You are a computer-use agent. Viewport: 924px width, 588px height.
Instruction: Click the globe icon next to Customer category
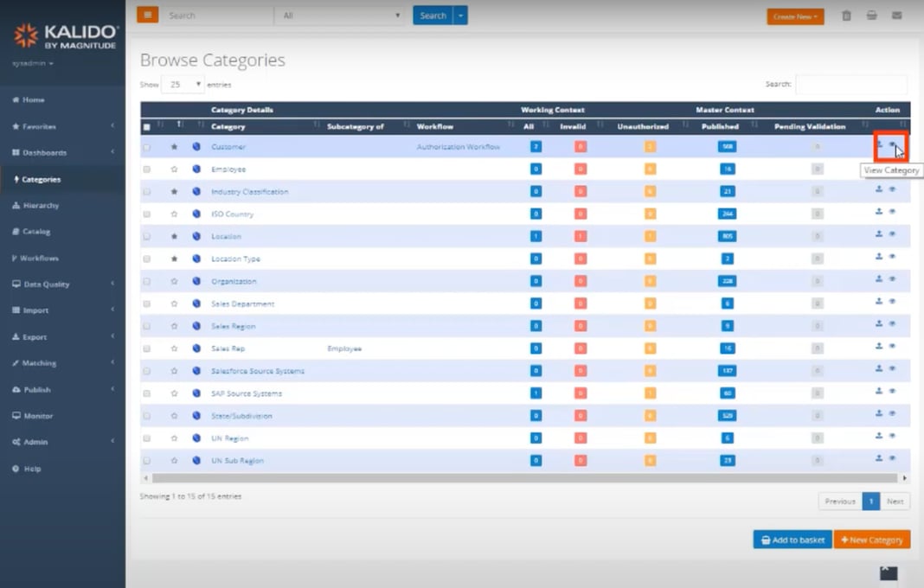[196, 147]
